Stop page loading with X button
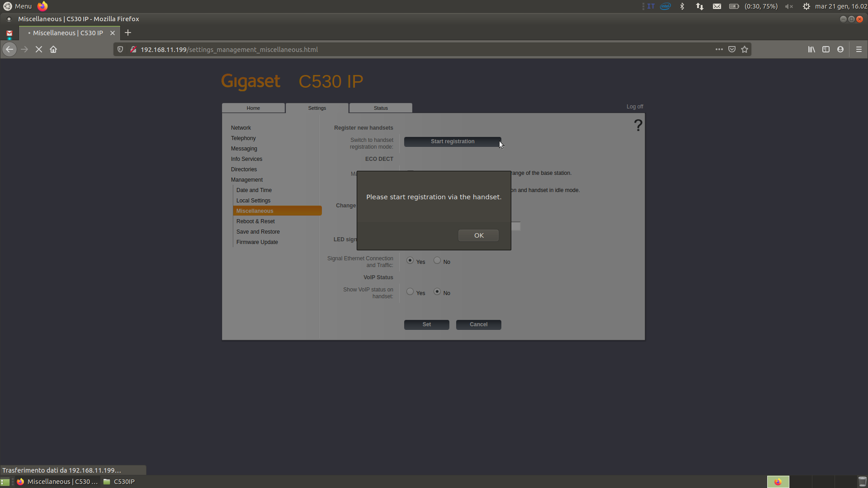The image size is (868, 488). 39,49
